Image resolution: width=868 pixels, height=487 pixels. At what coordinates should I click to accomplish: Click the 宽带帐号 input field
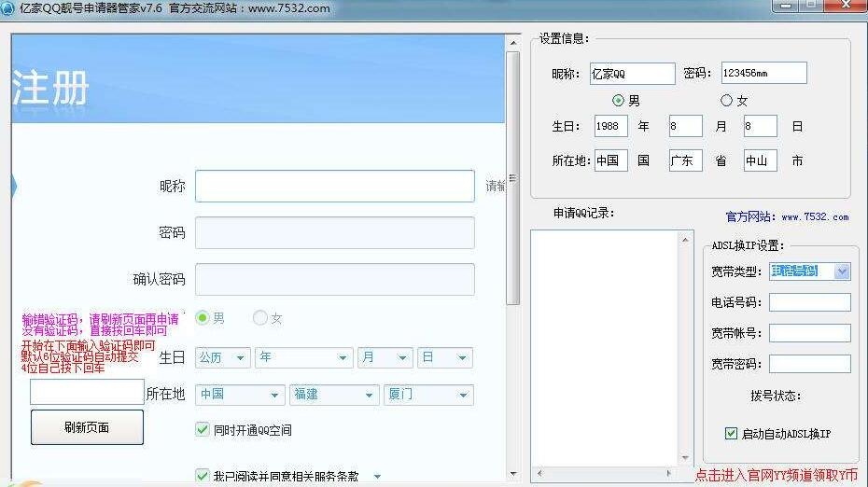click(810, 333)
